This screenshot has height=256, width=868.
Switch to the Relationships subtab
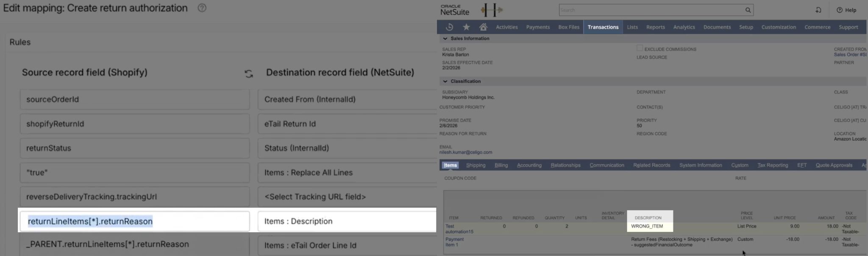pos(565,165)
